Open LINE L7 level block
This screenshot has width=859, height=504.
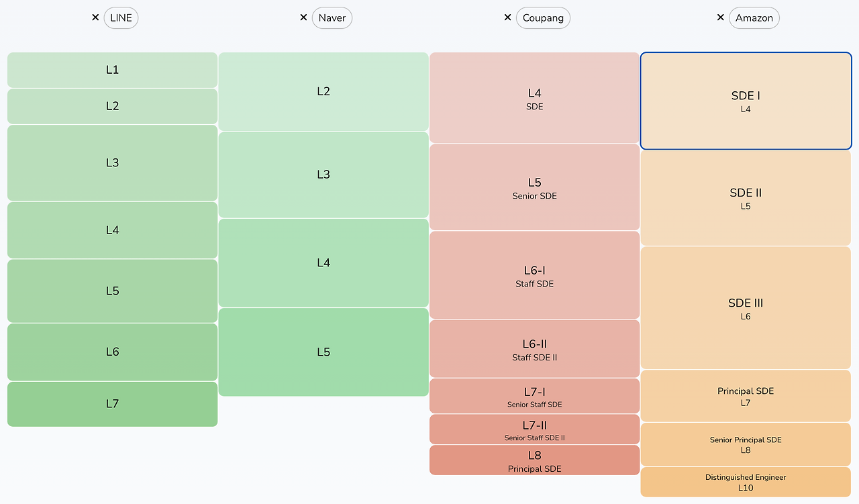112,404
